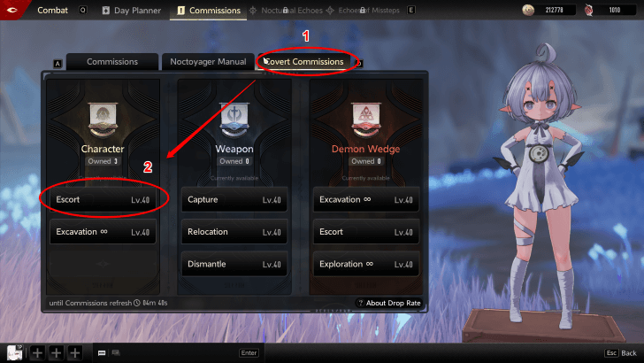This screenshot has width=644, height=363.
Task: Click the red gem currency icon
Action: pos(589,10)
